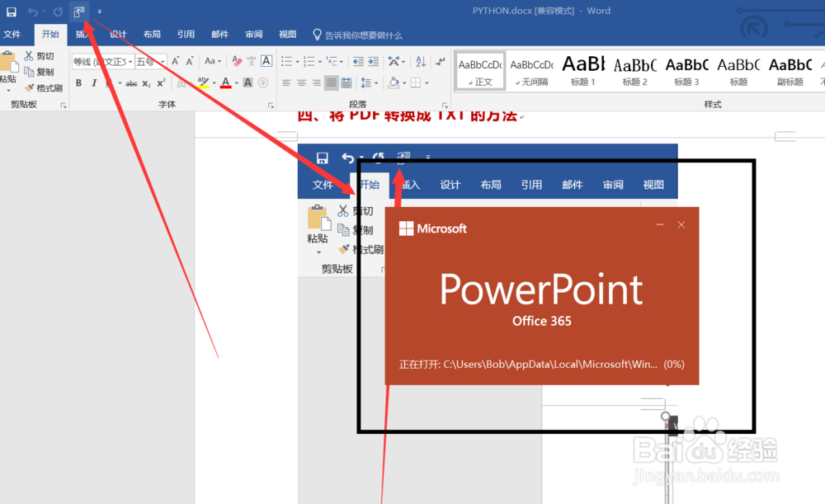This screenshot has height=504, width=825.
Task: Apply the 标题 1 style
Action: pos(583,71)
